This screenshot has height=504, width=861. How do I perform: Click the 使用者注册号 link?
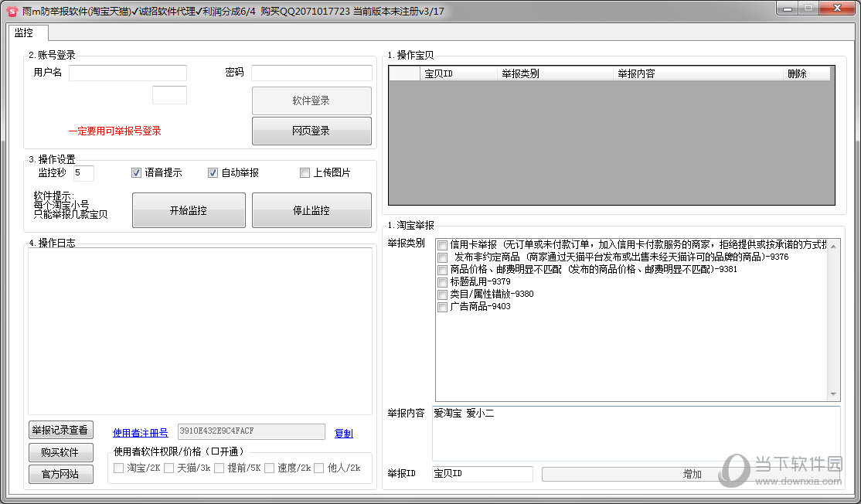click(140, 433)
